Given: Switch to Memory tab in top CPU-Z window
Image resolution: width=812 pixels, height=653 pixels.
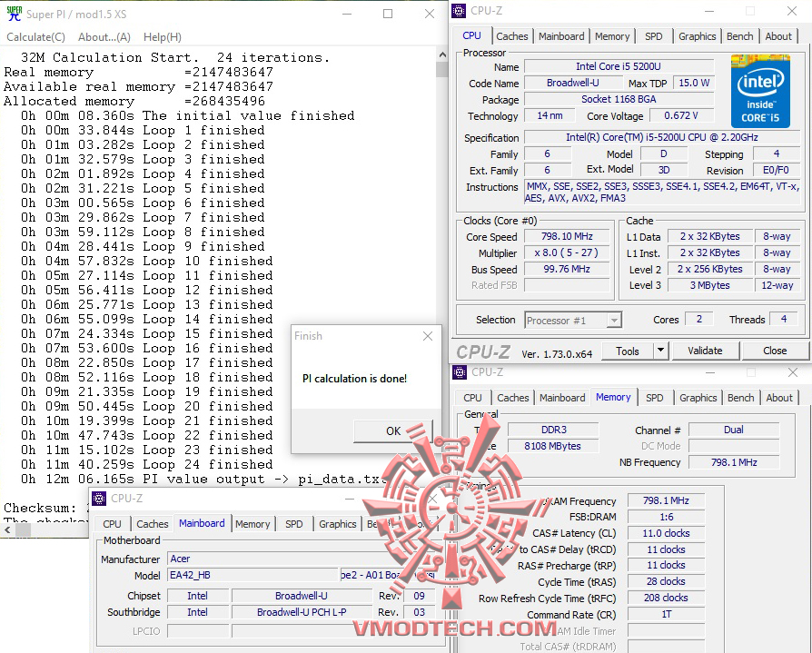Looking at the screenshot, I should point(611,36).
